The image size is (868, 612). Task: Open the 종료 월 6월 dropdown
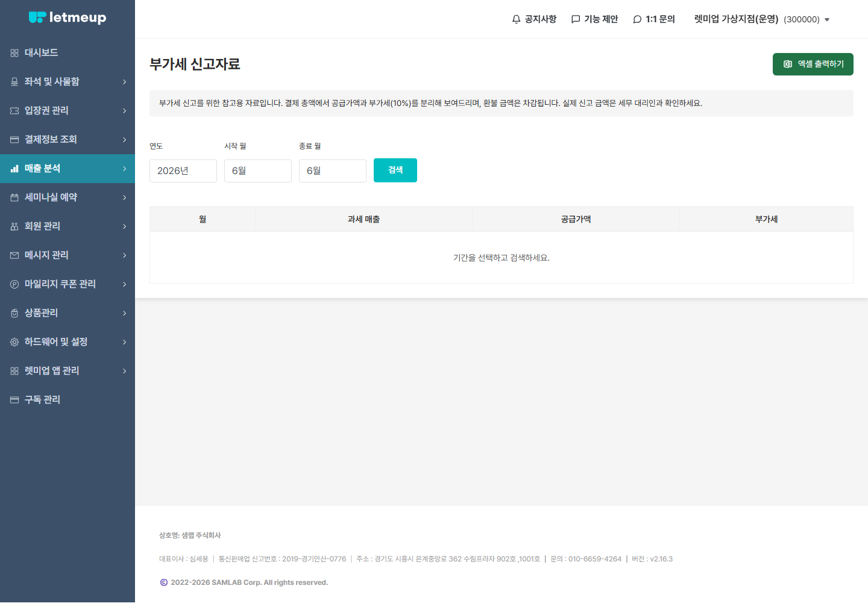tap(333, 171)
